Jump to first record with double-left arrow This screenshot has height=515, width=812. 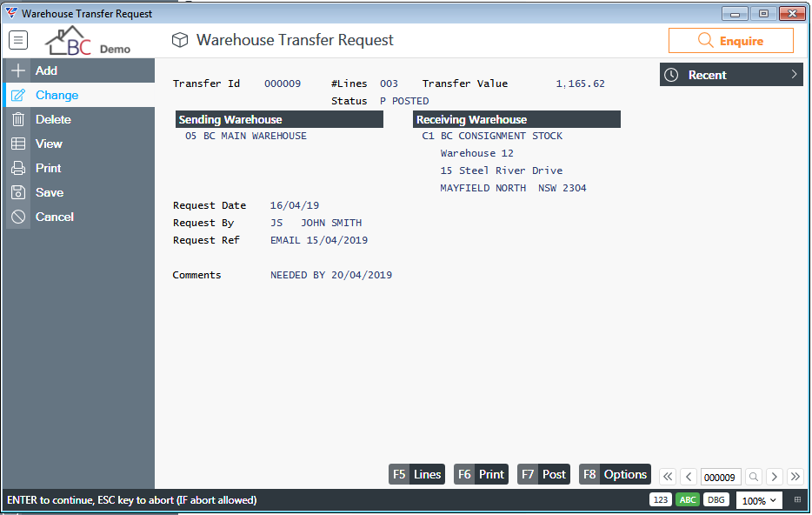[668, 477]
